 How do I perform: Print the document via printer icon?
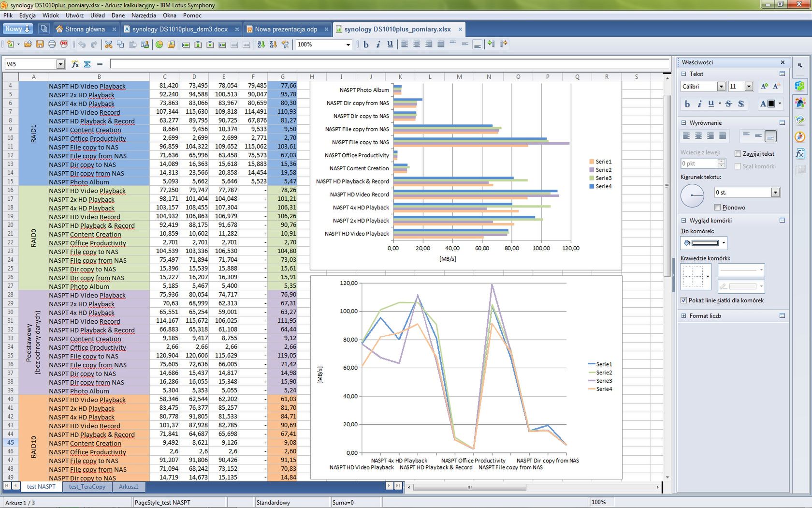pos(52,44)
